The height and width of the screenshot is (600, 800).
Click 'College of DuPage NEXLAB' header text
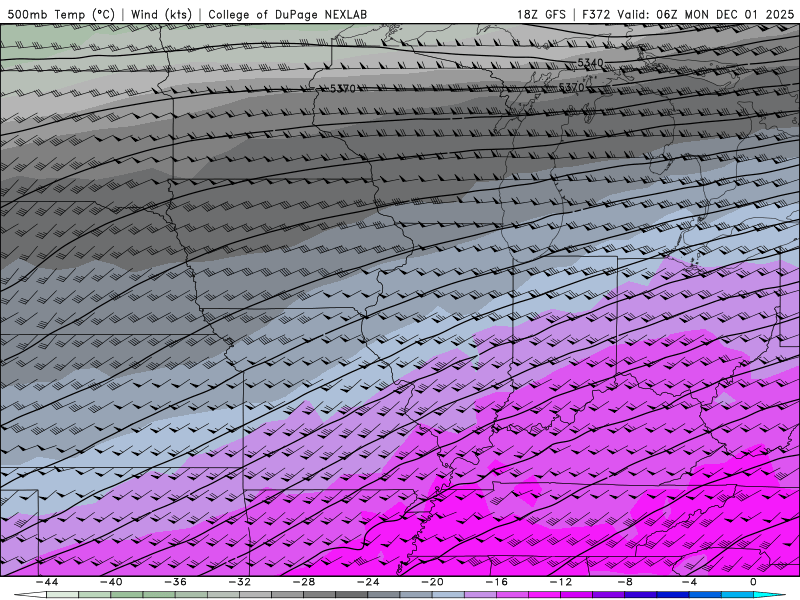pyautogui.click(x=287, y=14)
